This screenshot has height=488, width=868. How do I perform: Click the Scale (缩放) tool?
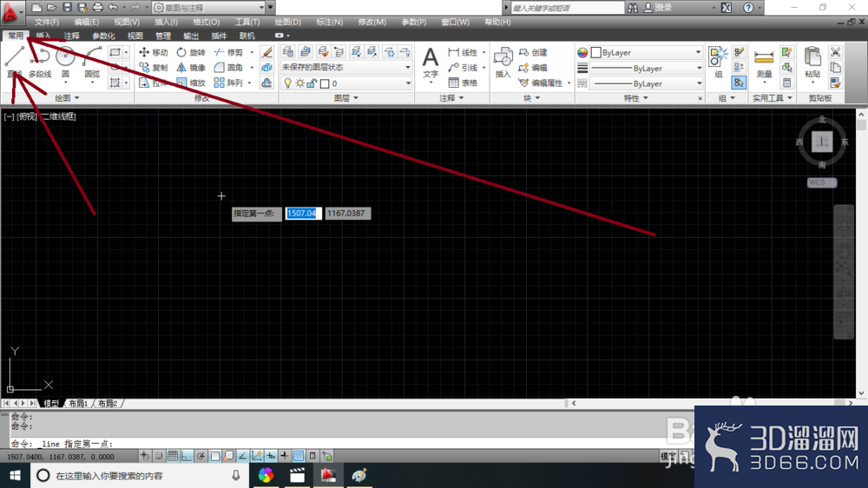pos(191,82)
